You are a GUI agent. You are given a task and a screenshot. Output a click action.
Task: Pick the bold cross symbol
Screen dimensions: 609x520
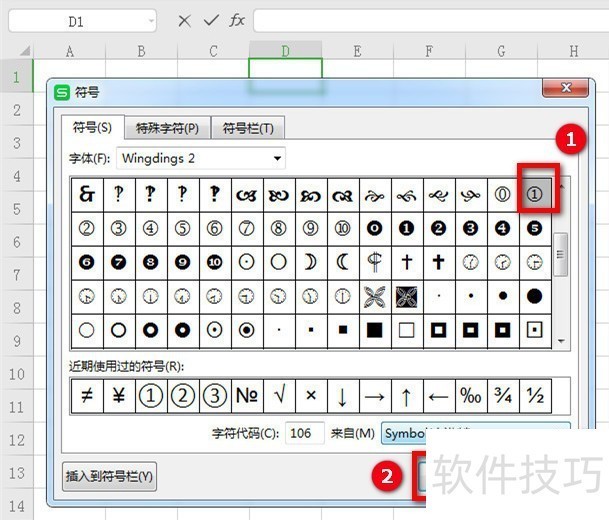[x=438, y=263]
